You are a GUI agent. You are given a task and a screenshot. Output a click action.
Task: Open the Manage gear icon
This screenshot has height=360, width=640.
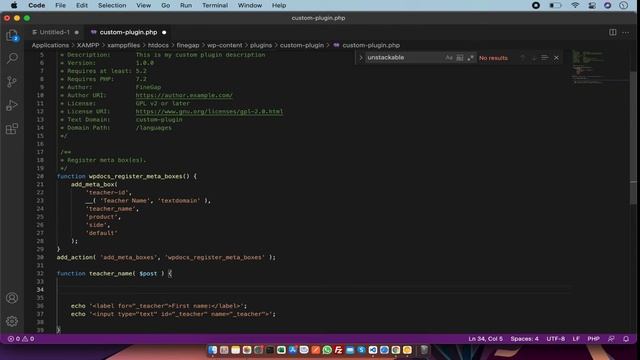pyautogui.click(x=12, y=321)
